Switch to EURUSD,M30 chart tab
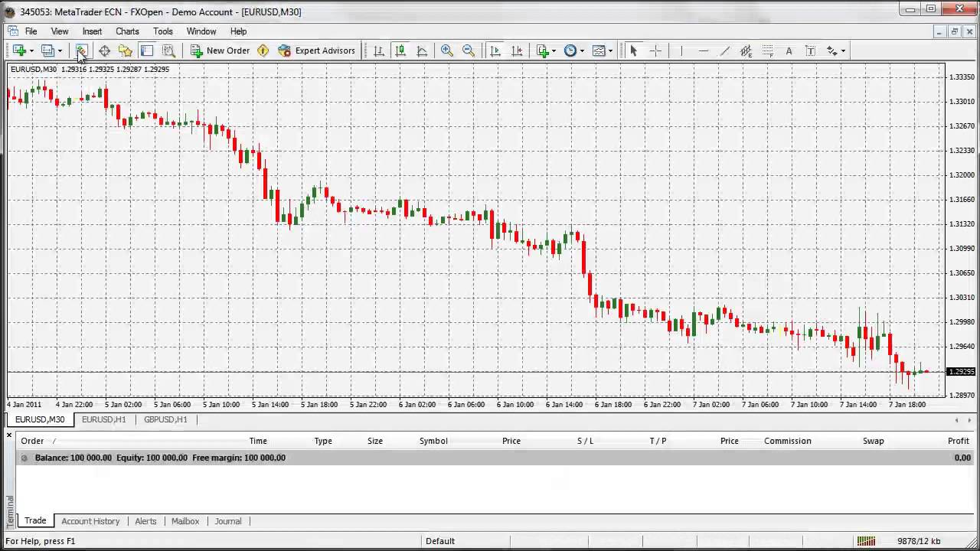Screen dimensions: 980x551 tap(40, 419)
